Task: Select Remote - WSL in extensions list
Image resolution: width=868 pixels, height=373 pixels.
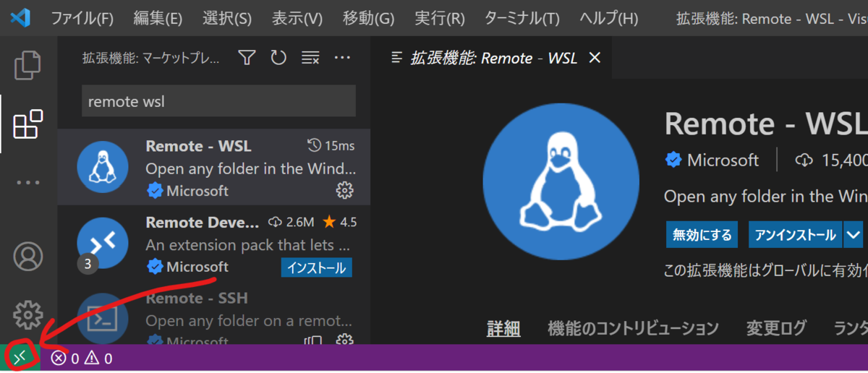Action: point(214,167)
